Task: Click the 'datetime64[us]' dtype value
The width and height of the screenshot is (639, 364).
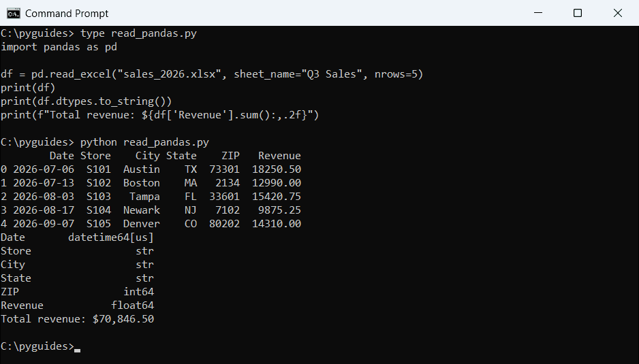Action: [111, 237]
